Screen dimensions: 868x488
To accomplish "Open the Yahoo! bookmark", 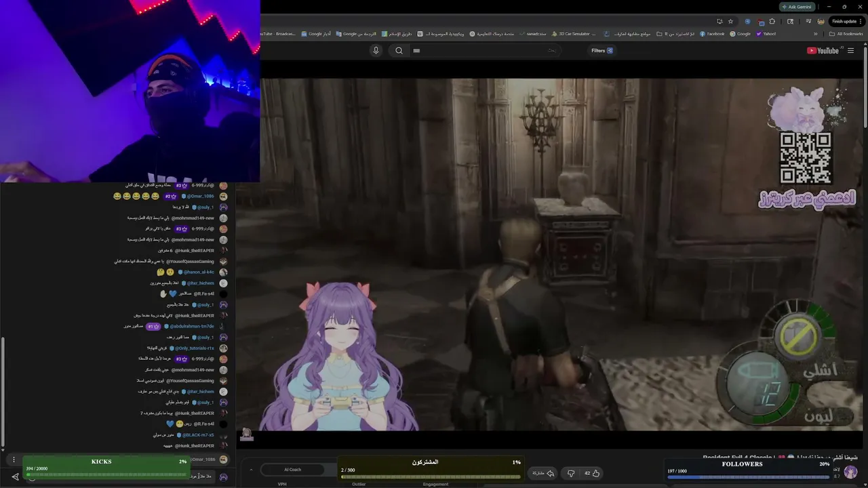I will [x=766, y=34].
